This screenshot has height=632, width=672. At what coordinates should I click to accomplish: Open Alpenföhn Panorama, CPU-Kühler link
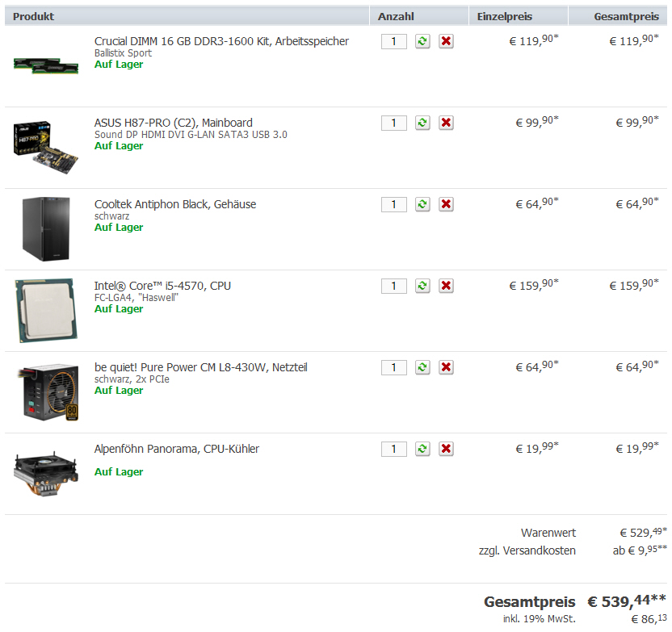pyautogui.click(x=177, y=449)
